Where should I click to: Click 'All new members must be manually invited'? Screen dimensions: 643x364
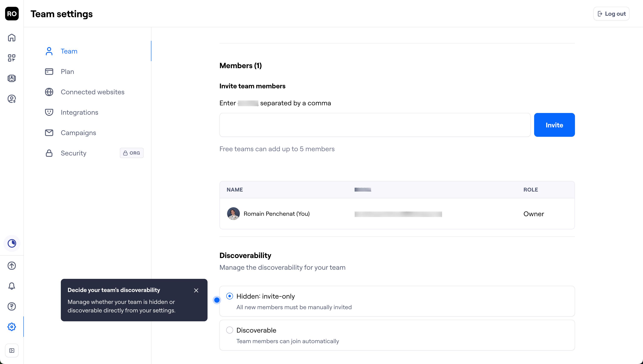(x=294, y=307)
